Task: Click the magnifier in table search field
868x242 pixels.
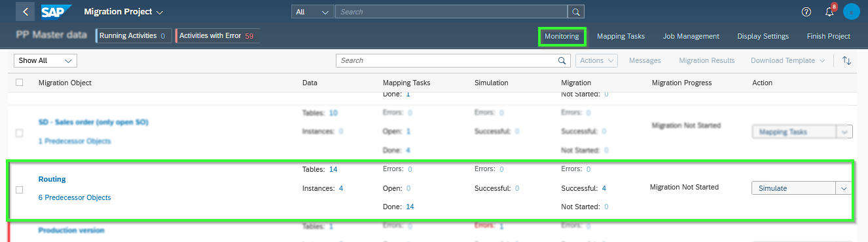Action: 562,60
